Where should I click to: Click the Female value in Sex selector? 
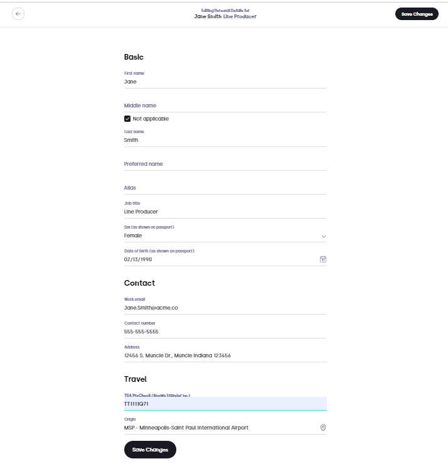pyautogui.click(x=133, y=235)
